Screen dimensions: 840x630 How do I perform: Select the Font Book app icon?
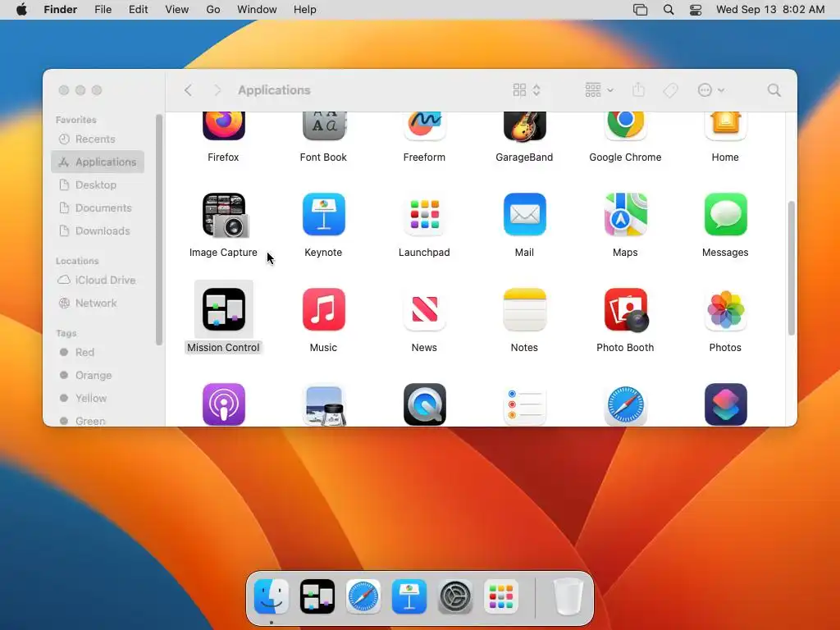click(323, 126)
